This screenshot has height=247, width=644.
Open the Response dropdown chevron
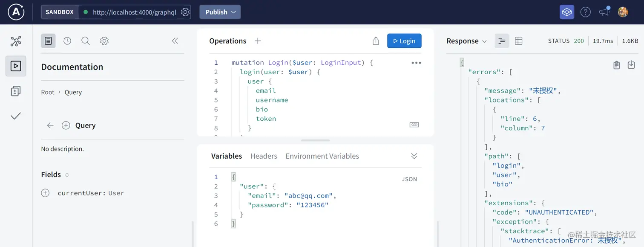[x=484, y=41]
